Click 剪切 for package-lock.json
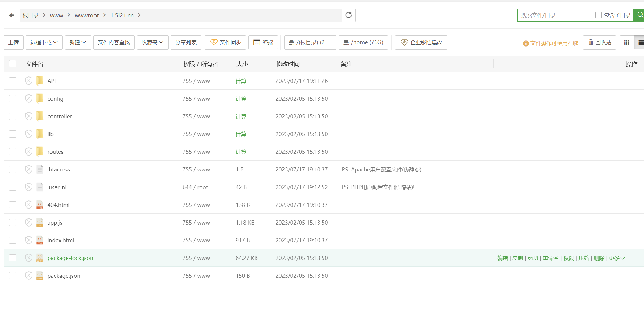 tap(533, 258)
